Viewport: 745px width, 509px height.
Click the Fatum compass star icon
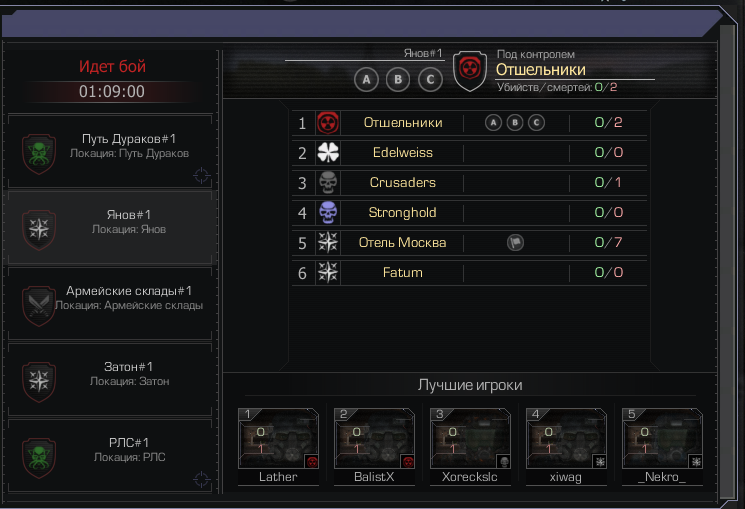(x=328, y=273)
